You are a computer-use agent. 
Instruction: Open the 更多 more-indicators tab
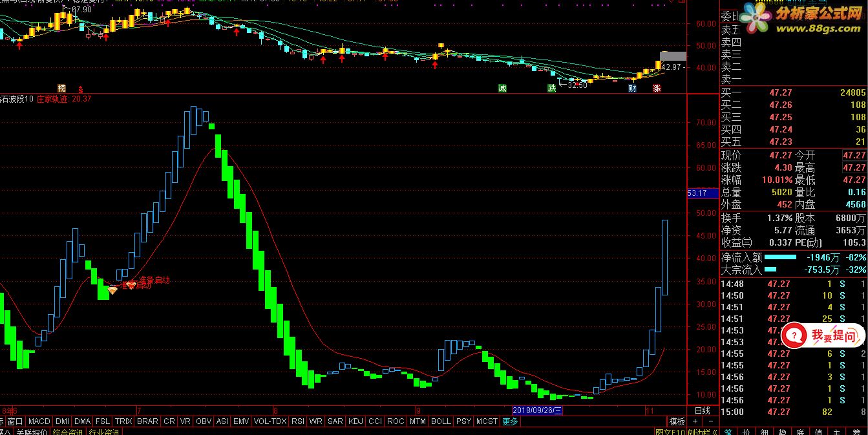(x=510, y=421)
